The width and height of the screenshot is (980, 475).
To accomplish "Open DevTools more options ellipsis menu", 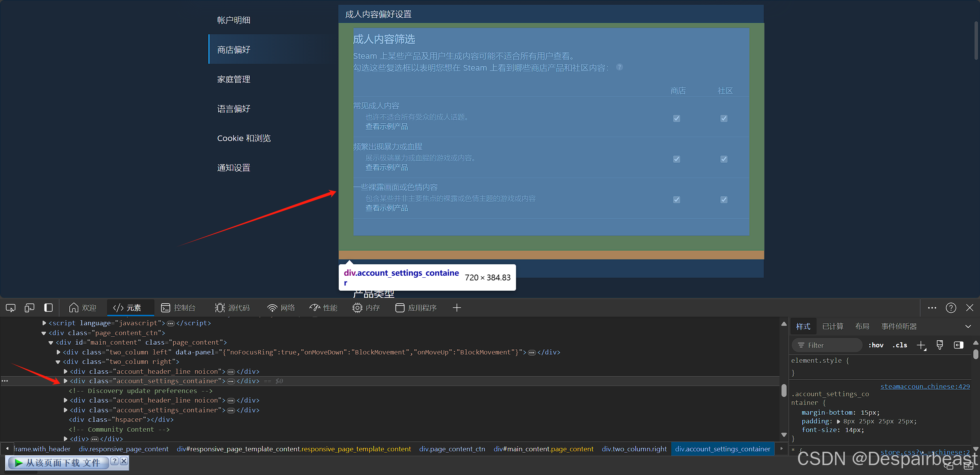I will tap(932, 308).
